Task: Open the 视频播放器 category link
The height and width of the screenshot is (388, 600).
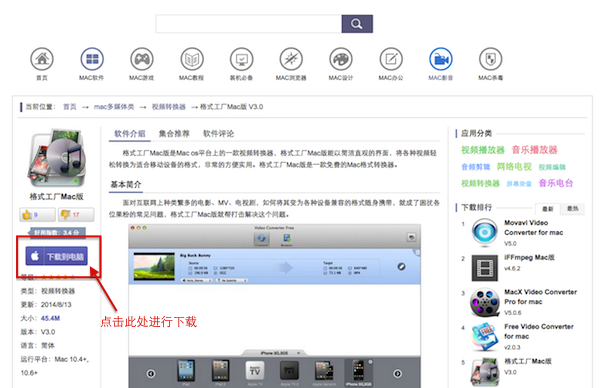Action: click(x=483, y=150)
